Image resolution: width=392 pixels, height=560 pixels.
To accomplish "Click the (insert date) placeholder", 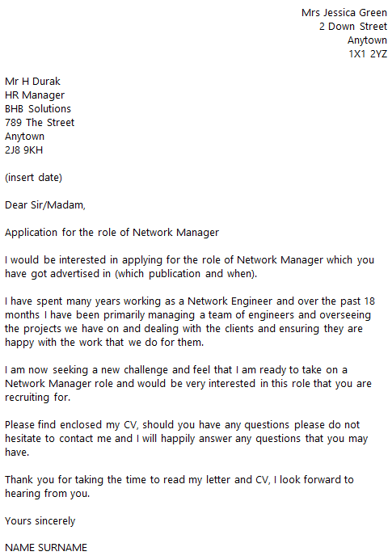I will [x=34, y=178].
